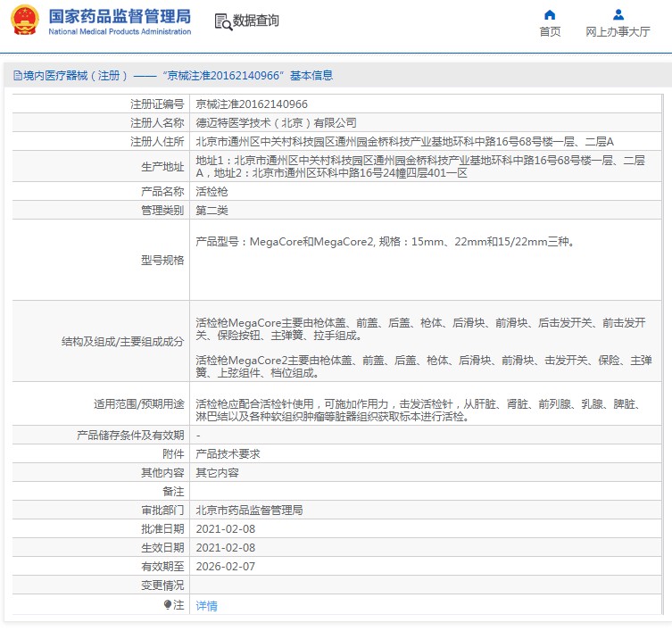
Task: Click the 网上办事大厅 person icon
Action: click(x=618, y=14)
